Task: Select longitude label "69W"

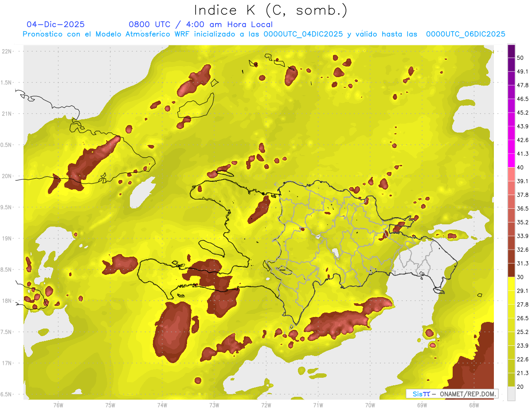Action: pos(422,405)
